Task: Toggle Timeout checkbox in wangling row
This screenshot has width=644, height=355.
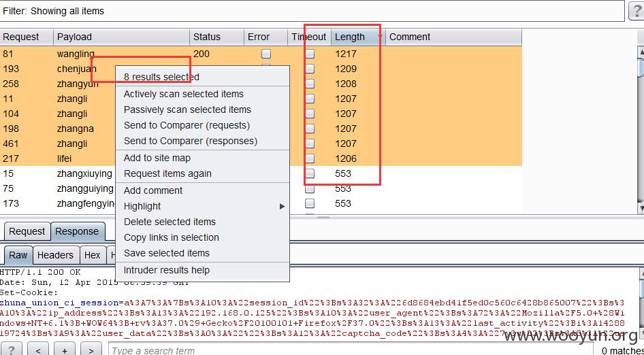Action: [310, 54]
